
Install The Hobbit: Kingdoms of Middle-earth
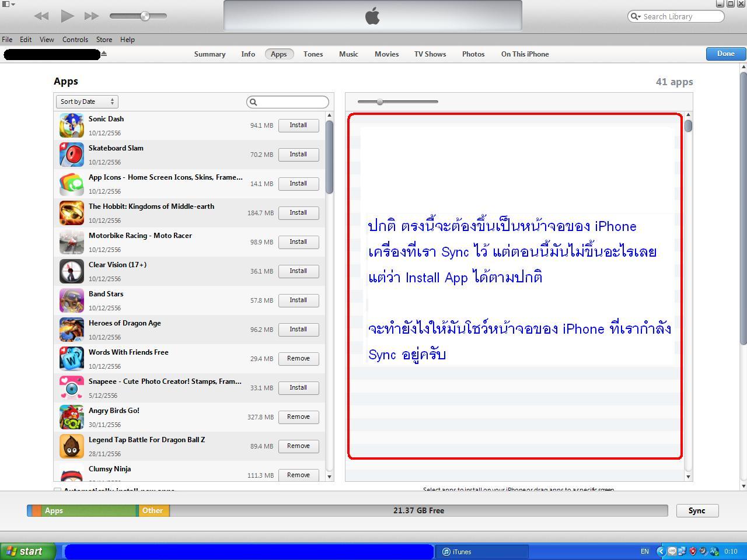click(298, 213)
